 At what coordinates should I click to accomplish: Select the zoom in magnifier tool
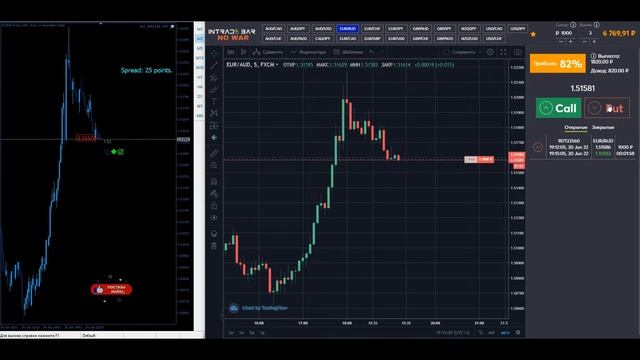tap(214, 165)
